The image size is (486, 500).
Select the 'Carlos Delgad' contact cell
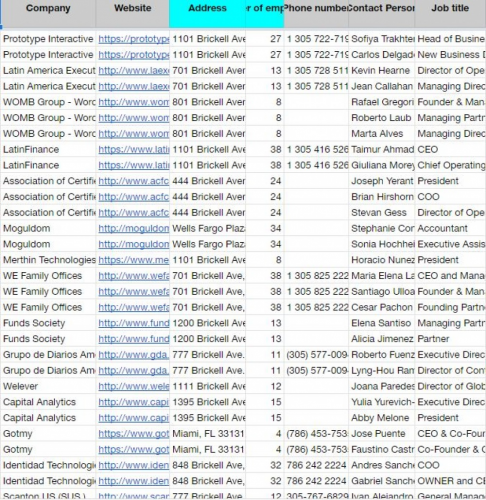pos(382,55)
